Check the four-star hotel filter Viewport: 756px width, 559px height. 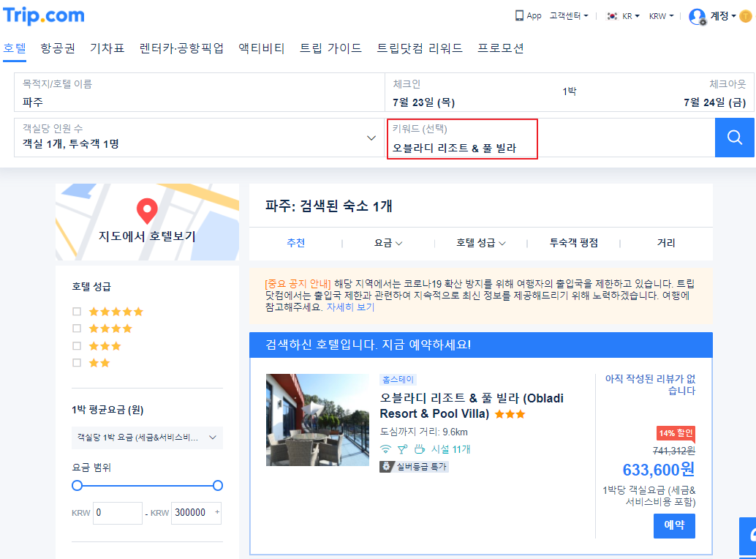[77, 329]
